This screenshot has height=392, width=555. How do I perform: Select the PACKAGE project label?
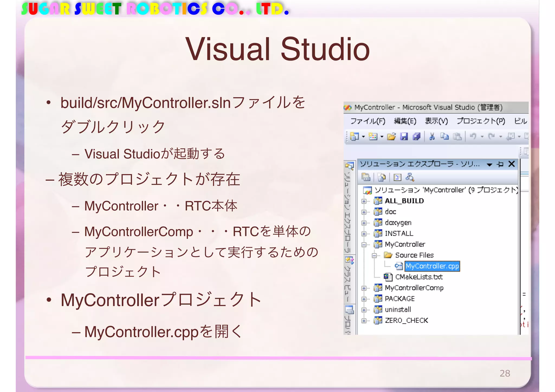[x=400, y=299]
